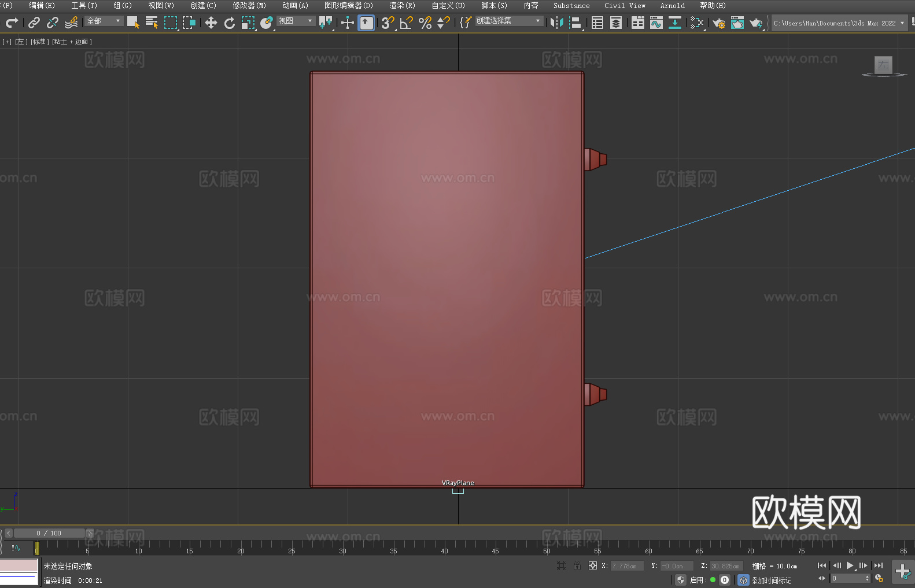Click Play Animation button
Screen dimensions: 915x588
coord(850,565)
